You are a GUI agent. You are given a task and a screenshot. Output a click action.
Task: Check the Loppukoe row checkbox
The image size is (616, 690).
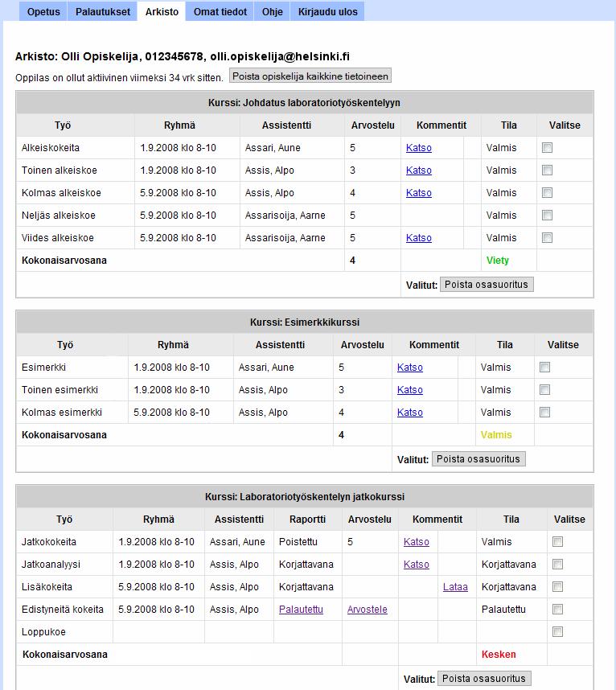[557, 632]
